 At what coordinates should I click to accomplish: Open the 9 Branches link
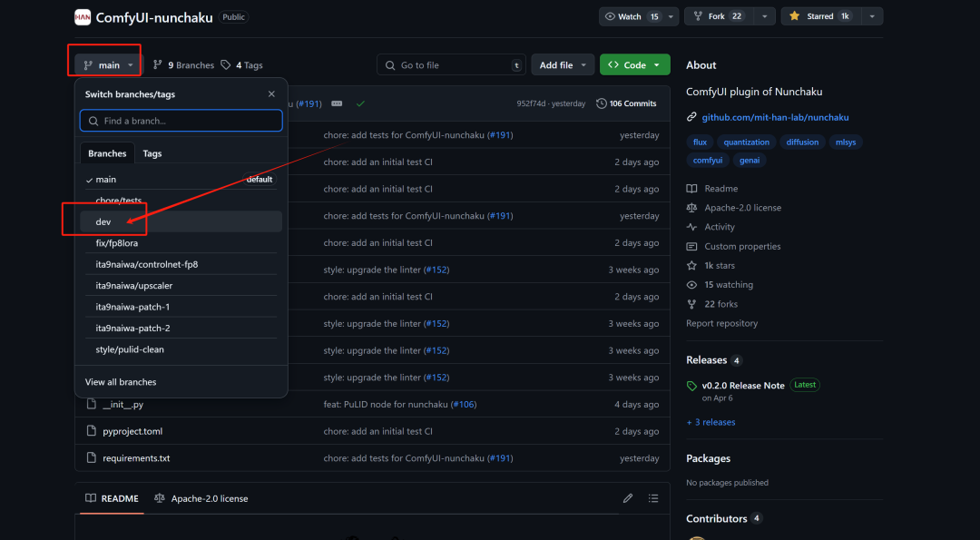coord(183,65)
